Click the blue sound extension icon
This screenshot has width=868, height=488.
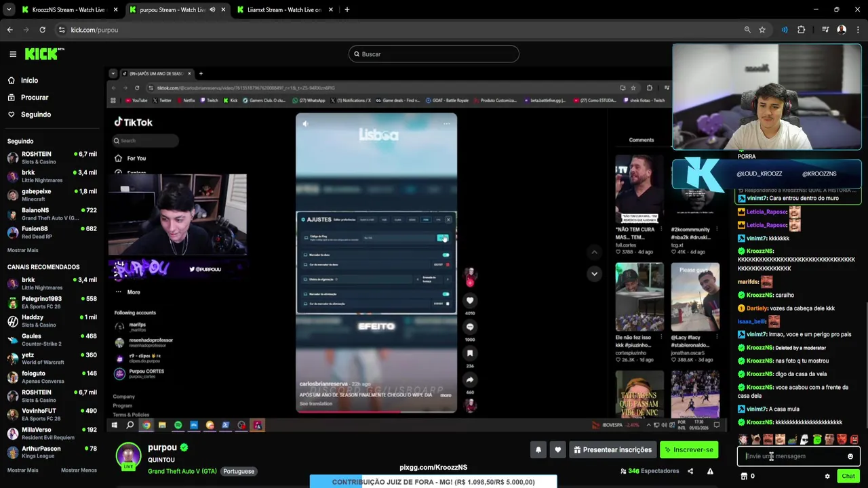click(x=785, y=30)
